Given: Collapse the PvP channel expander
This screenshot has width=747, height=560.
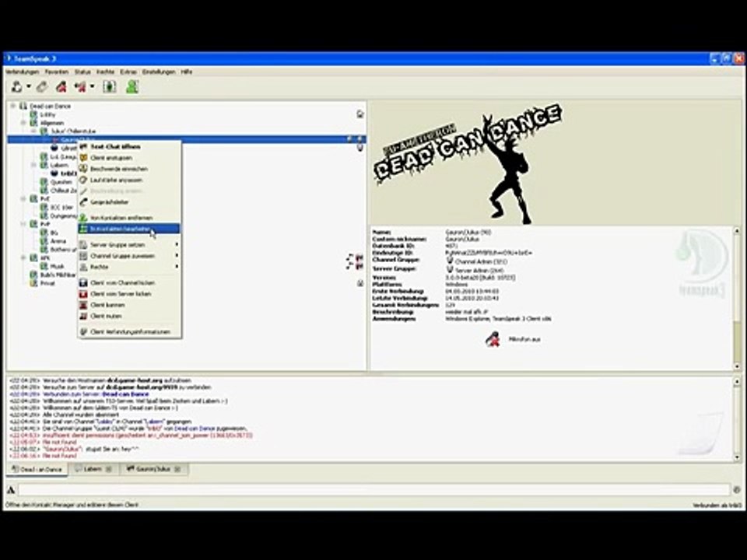Looking at the screenshot, I should pos(23,224).
